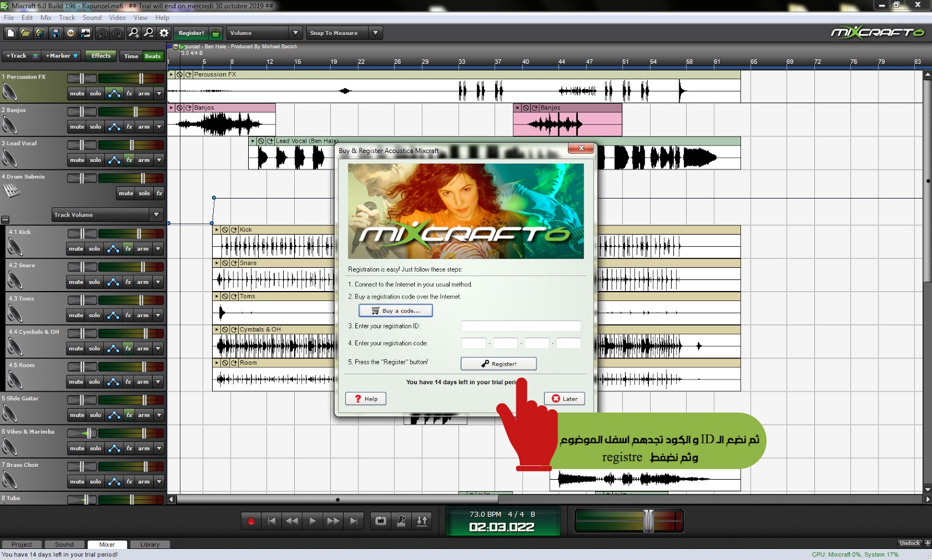Click the add sound file icon
Image resolution: width=932 pixels, height=560 pixels.
(40, 33)
